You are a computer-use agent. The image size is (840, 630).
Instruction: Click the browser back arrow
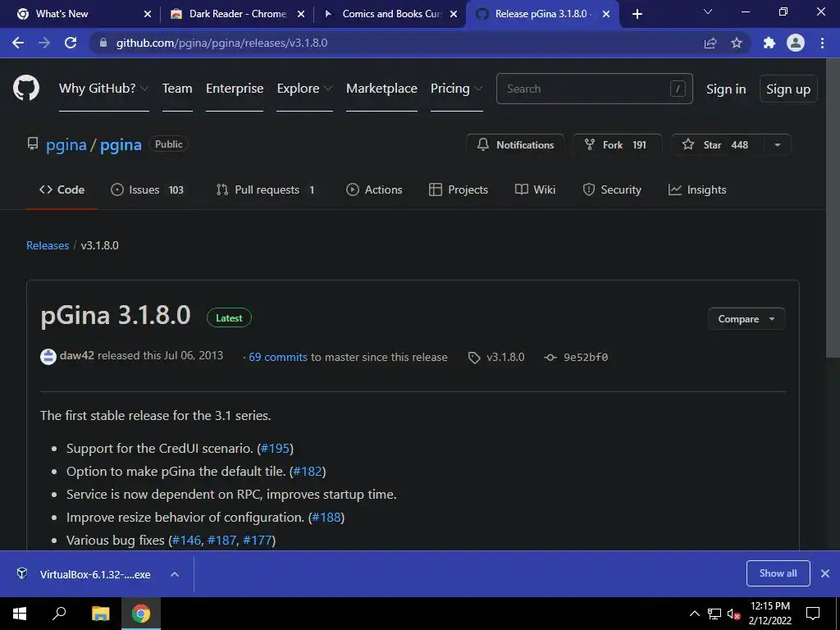pos(18,43)
